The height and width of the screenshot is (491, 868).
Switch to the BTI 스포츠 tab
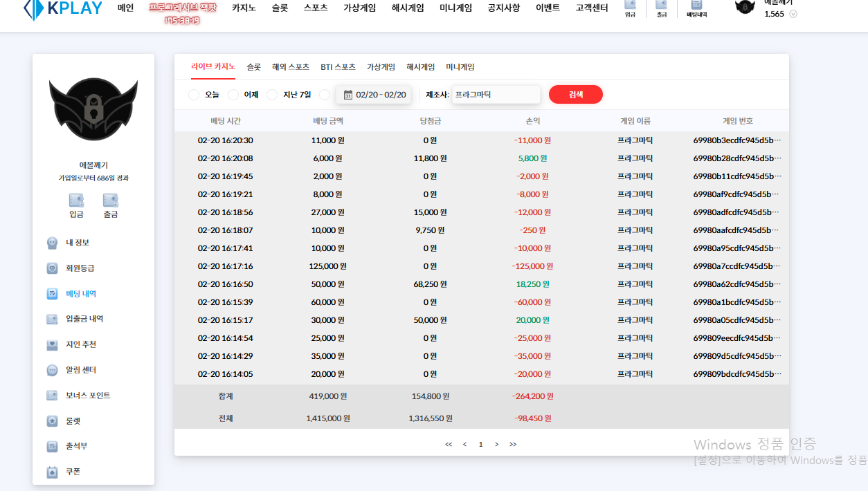338,67
